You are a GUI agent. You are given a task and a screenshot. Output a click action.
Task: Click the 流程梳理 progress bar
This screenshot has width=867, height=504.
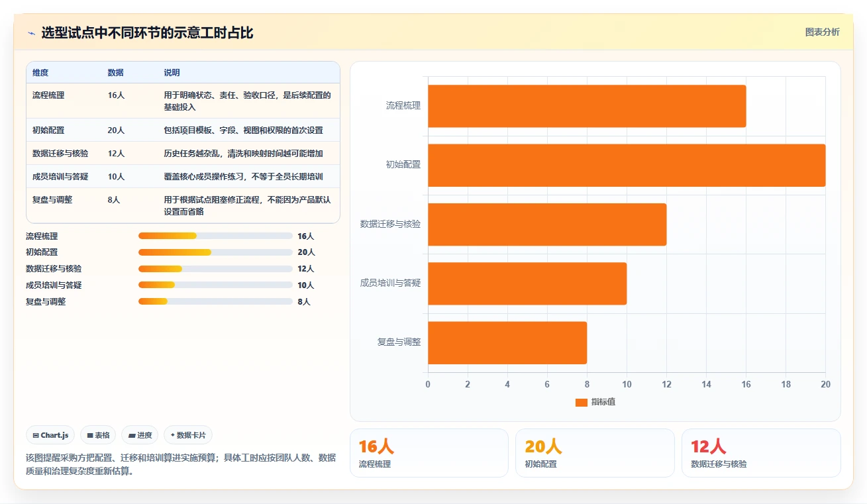click(x=215, y=236)
